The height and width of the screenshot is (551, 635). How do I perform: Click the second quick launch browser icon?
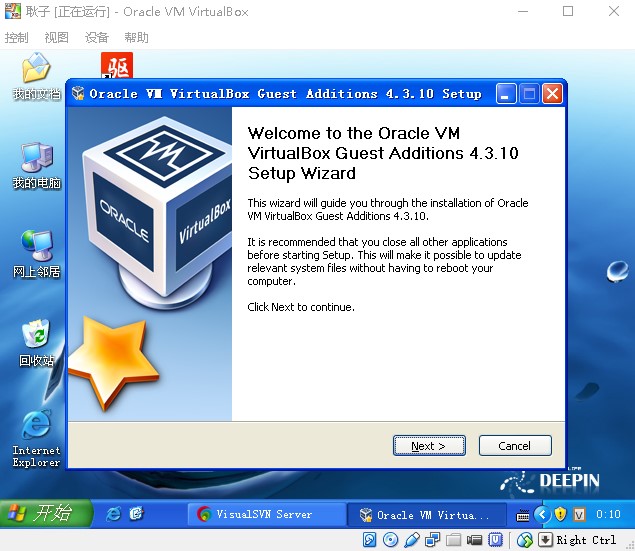(x=136, y=514)
